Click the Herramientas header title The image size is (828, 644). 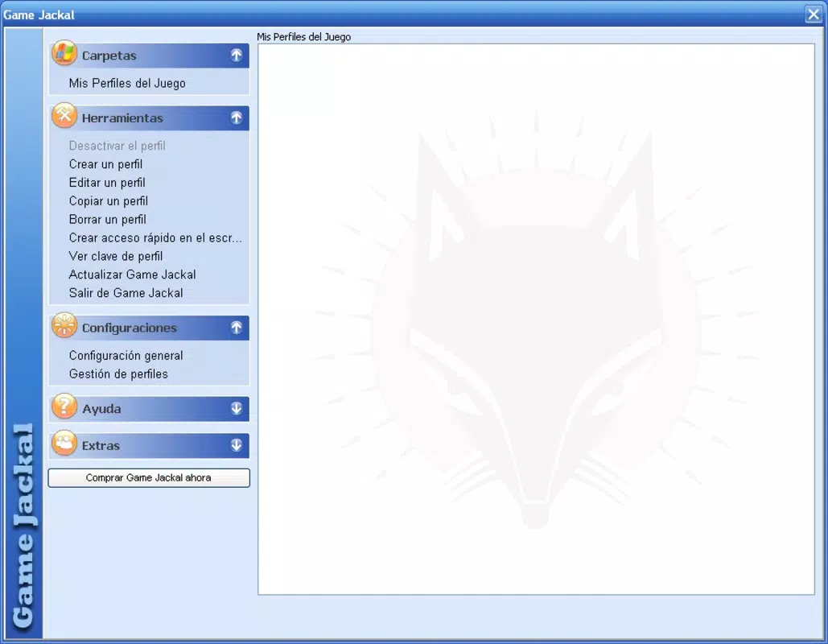[122, 118]
